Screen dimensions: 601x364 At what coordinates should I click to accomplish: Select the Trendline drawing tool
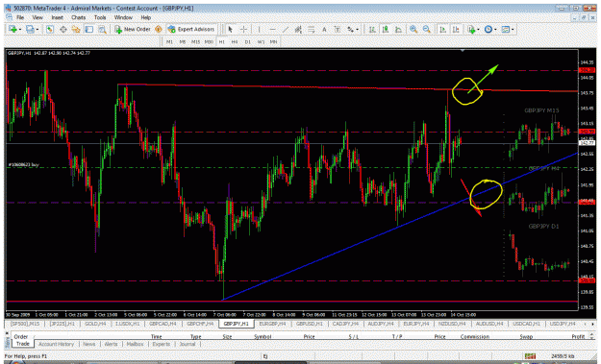(x=286, y=29)
